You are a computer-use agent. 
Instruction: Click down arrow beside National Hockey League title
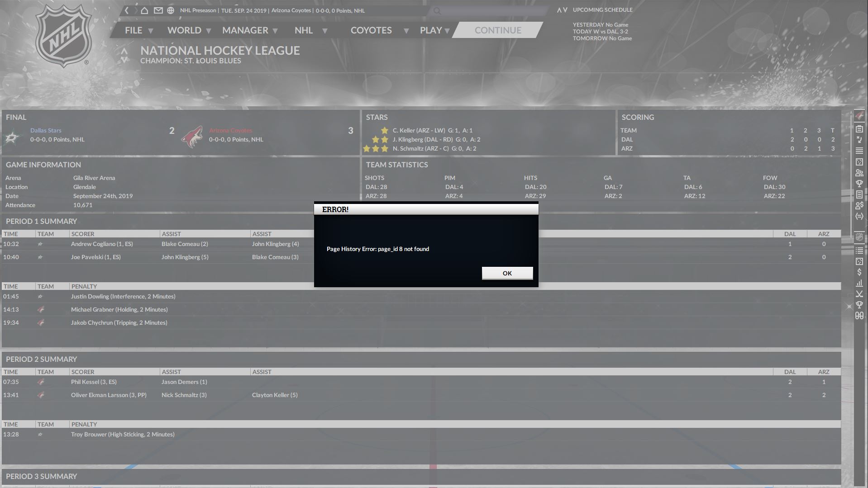click(x=124, y=59)
